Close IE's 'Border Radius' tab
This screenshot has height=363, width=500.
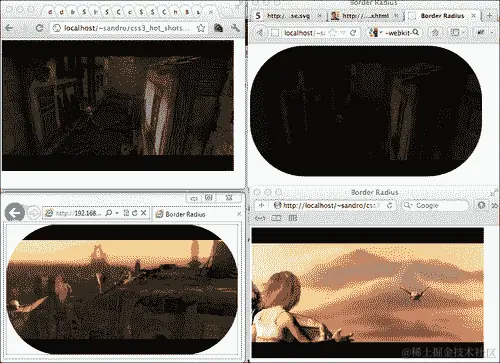point(239,214)
